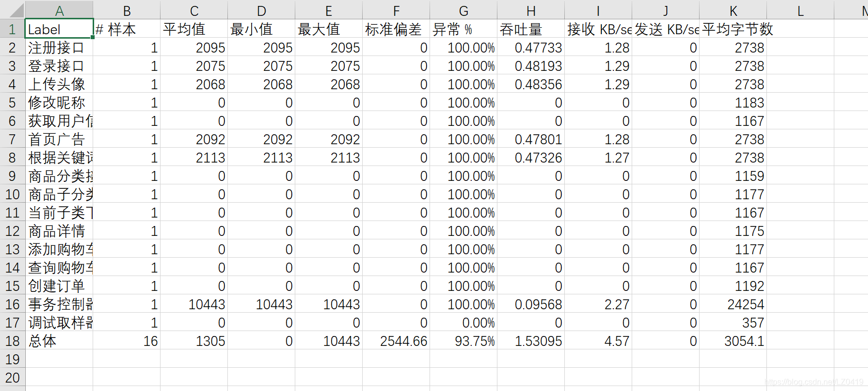Click the '商品详情' label cell
The width and height of the screenshot is (868, 391).
(59, 231)
